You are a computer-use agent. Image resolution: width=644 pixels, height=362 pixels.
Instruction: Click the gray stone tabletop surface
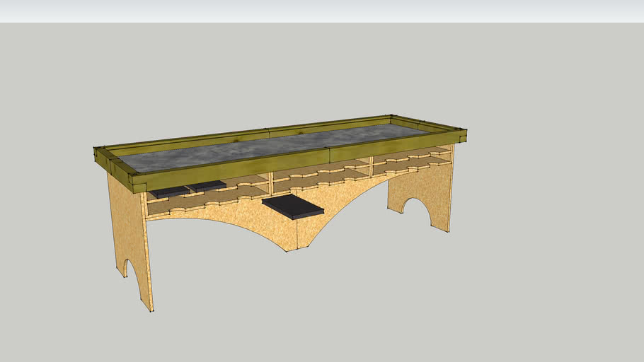point(283,147)
